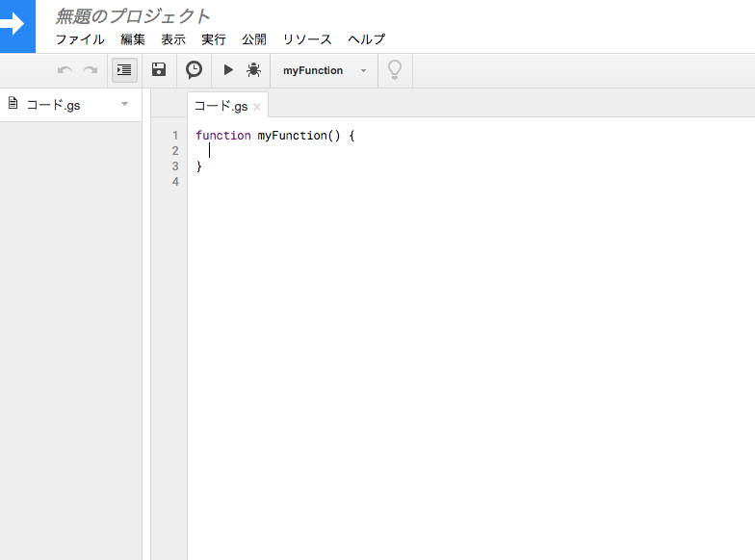The width and height of the screenshot is (755, 560).
Task: Click line number 4 in the gutter
Action: [175, 182]
